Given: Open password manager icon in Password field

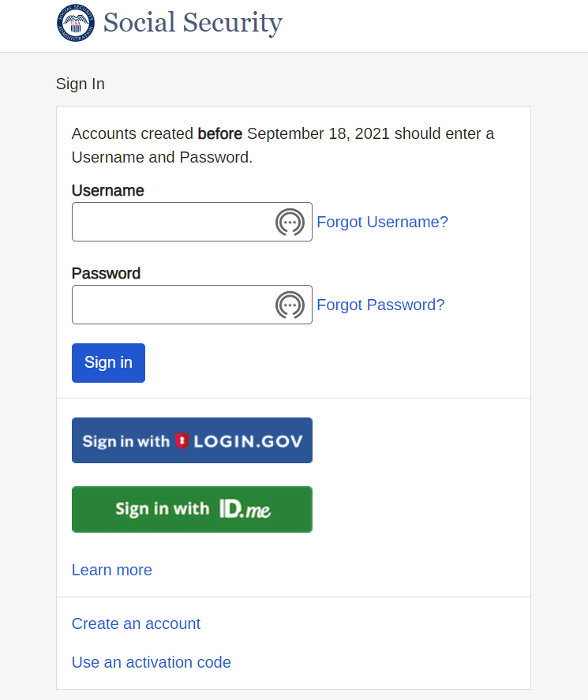Looking at the screenshot, I should click(290, 305).
